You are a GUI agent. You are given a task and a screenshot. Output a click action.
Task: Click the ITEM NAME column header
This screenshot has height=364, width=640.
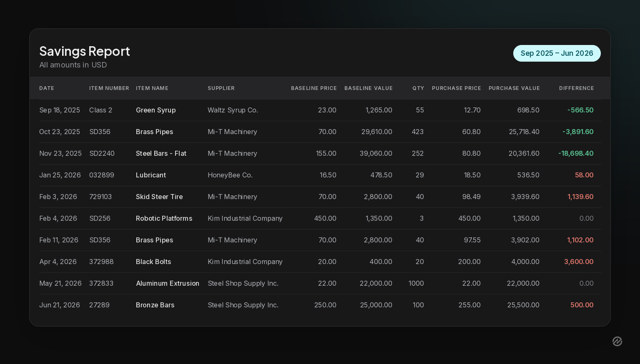[152, 88]
